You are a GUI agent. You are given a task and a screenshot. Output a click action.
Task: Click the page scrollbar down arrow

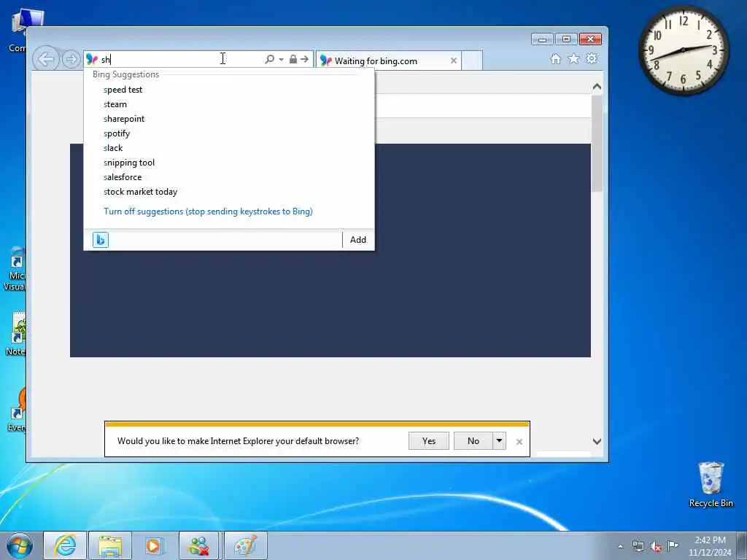597,441
